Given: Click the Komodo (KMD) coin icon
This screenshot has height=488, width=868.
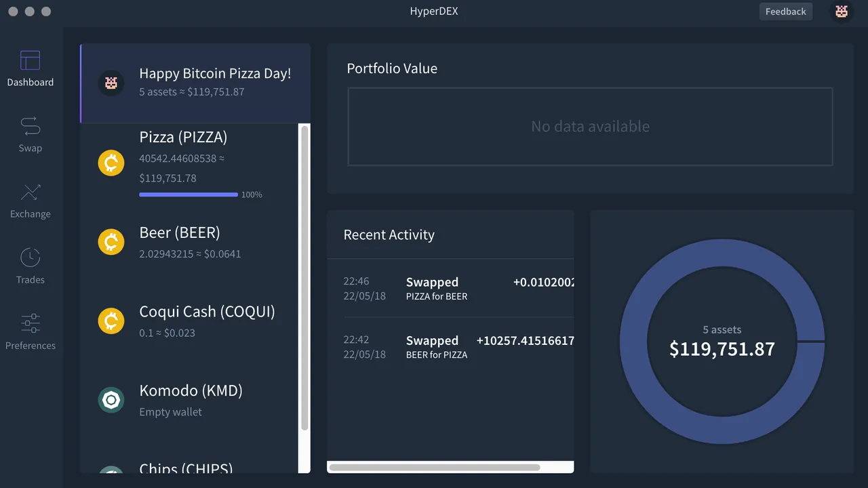Looking at the screenshot, I should (x=111, y=400).
